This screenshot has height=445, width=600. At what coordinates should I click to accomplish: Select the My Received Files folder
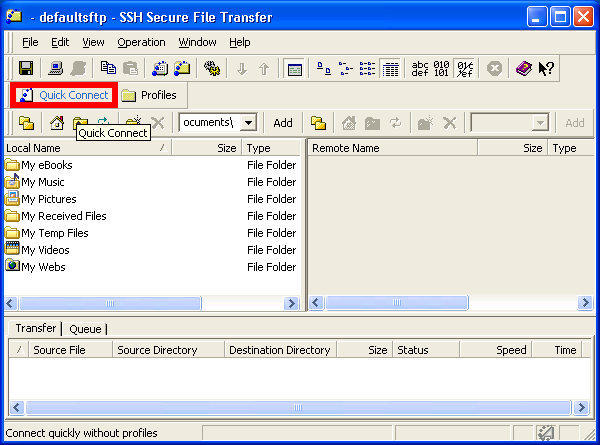click(x=64, y=216)
